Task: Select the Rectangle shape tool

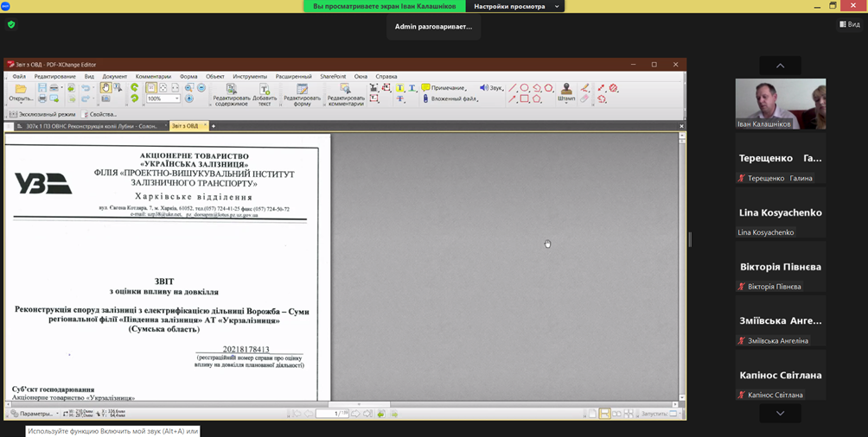Action: pos(524,98)
